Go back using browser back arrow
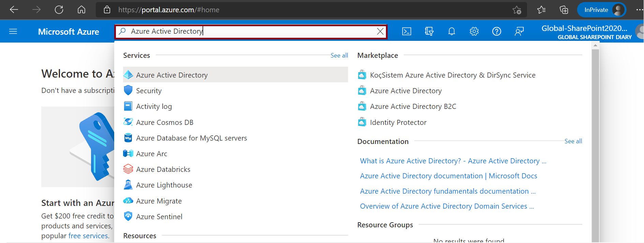644x243 pixels. coord(14,10)
